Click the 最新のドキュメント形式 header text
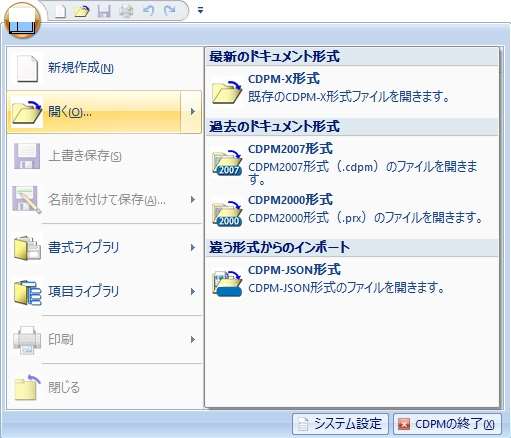Screen dimensions: 511x438 point(274,56)
